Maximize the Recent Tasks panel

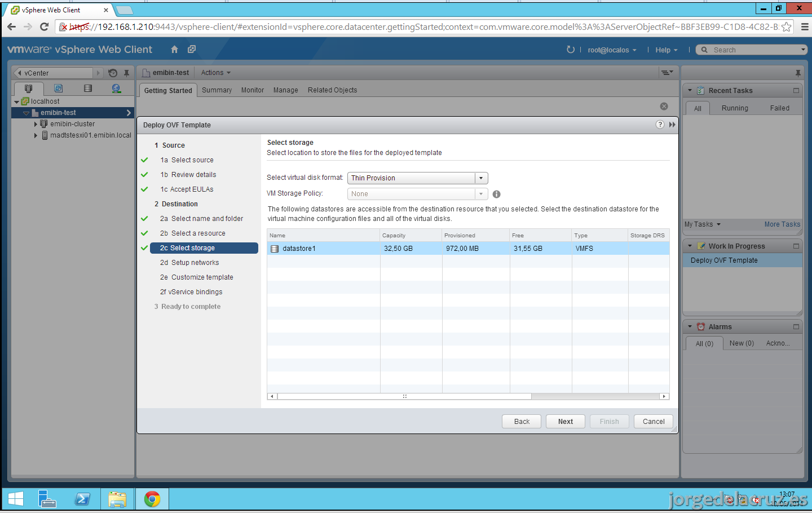[x=796, y=90]
